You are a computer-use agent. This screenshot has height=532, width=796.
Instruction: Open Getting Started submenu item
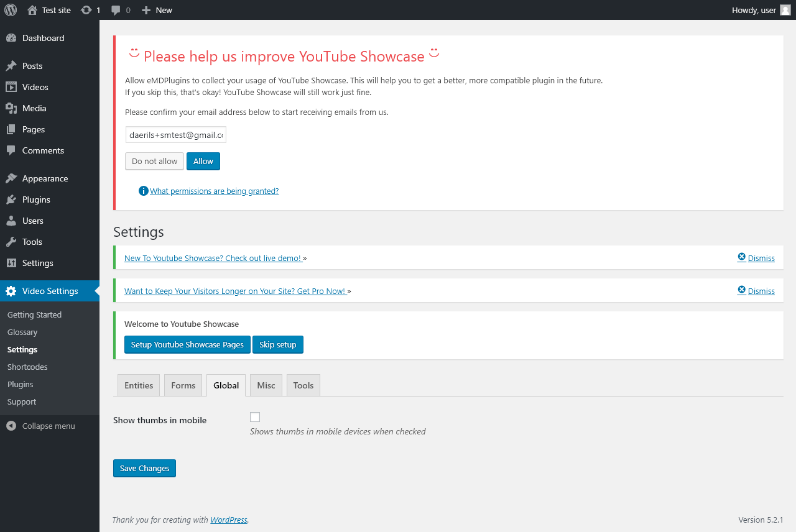[34, 314]
